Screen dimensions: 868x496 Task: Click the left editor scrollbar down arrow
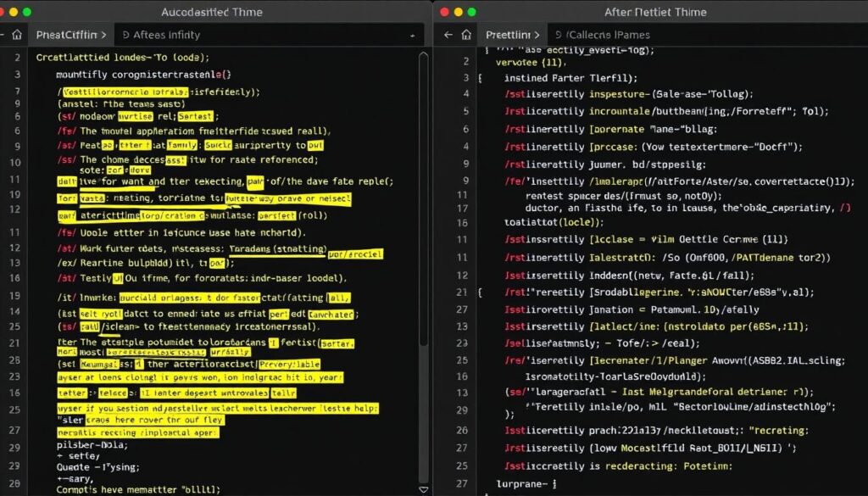click(424, 490)
